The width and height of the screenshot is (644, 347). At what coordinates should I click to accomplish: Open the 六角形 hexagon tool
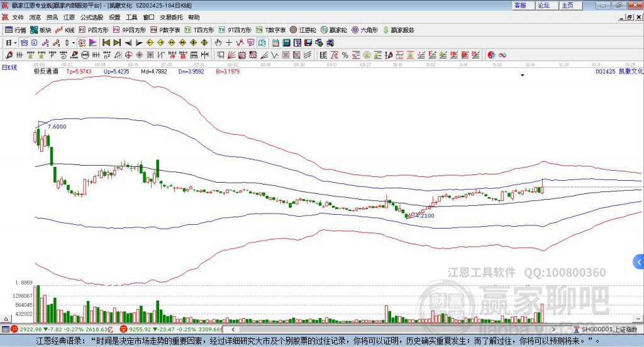365,30
